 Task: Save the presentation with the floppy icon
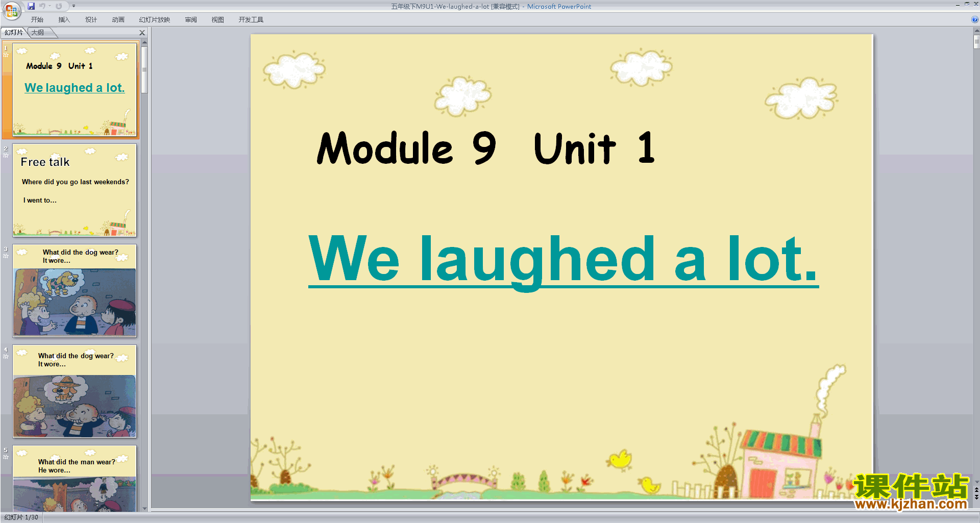tap(31, 6)
